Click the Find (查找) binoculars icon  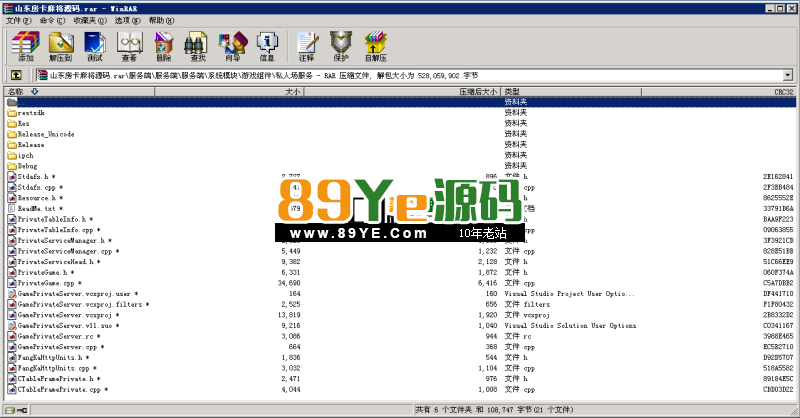(x=198, y=46)
